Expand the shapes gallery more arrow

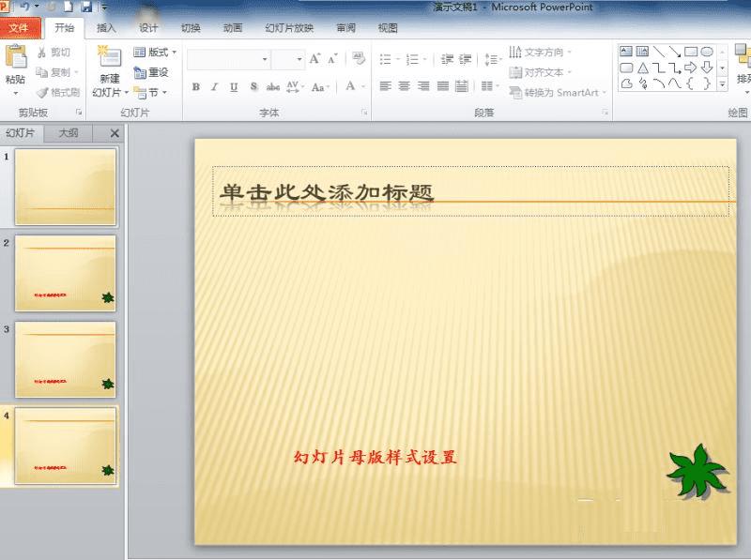tap(722, 84)
